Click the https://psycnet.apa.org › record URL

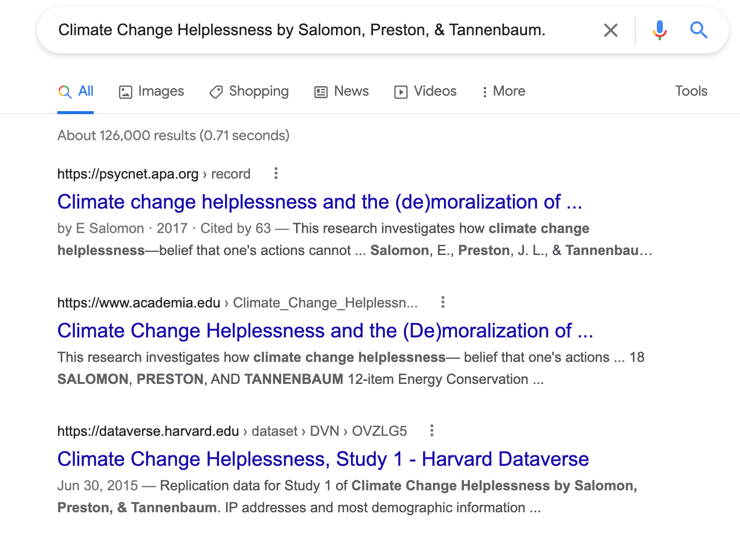[154, 174]
